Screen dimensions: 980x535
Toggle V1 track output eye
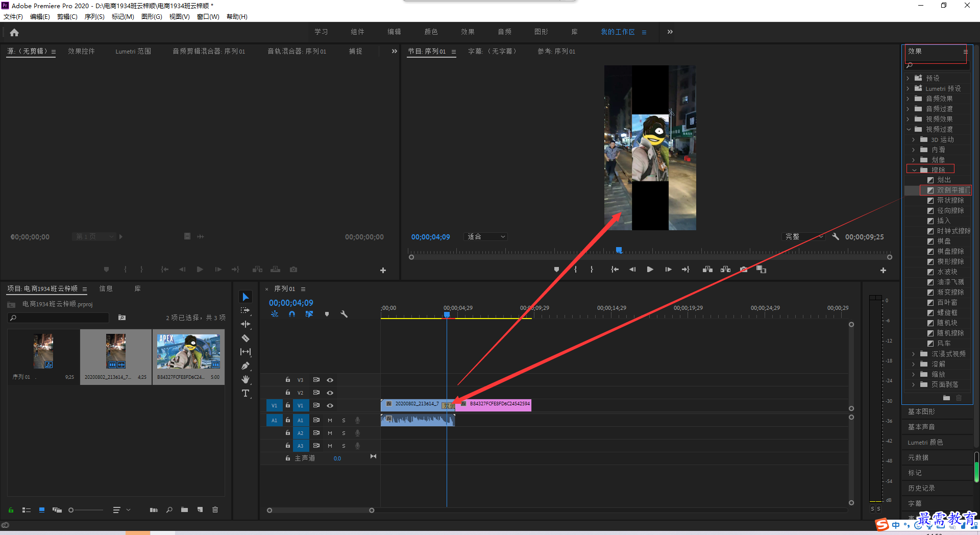tap(330, 405)
